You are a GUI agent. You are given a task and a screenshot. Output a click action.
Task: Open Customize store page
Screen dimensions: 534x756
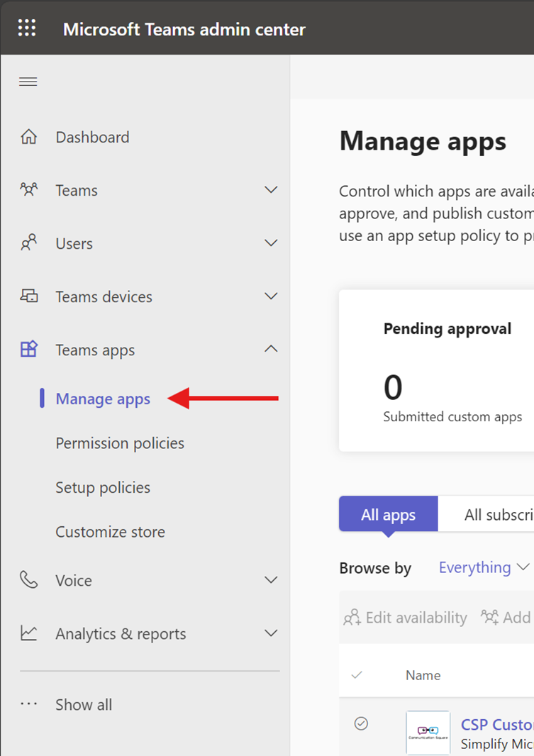110,532
